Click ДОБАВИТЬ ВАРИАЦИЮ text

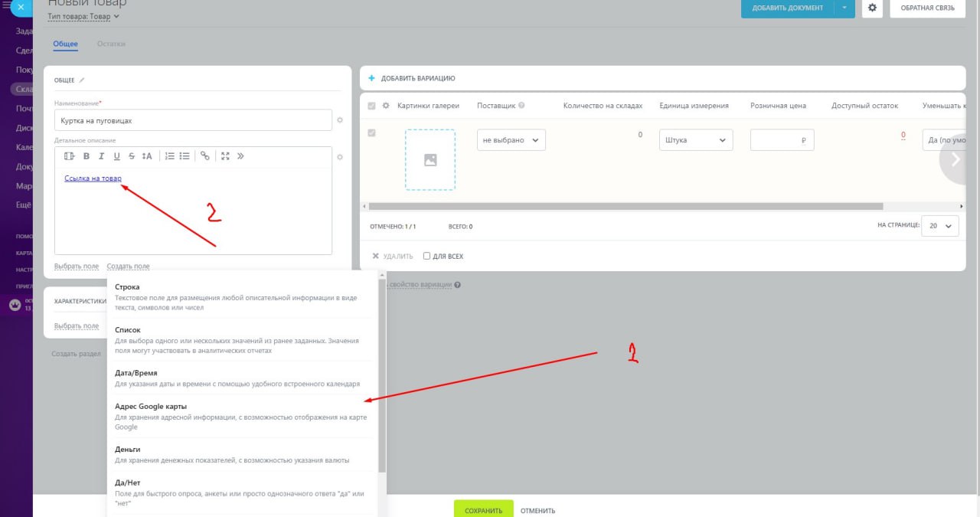coord(418,78)
